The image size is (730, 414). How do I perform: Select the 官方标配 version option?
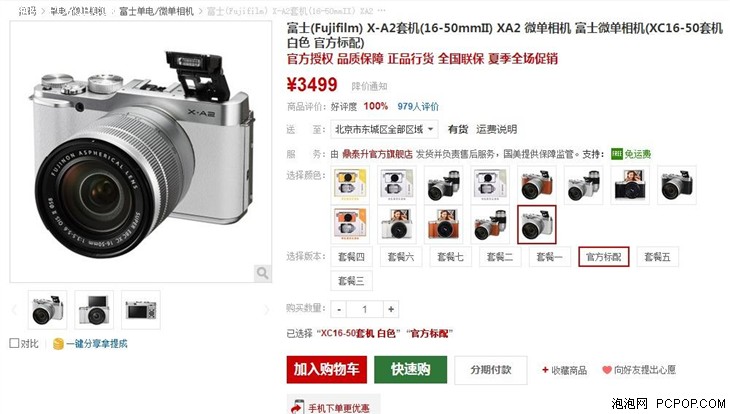click(603, 257)
